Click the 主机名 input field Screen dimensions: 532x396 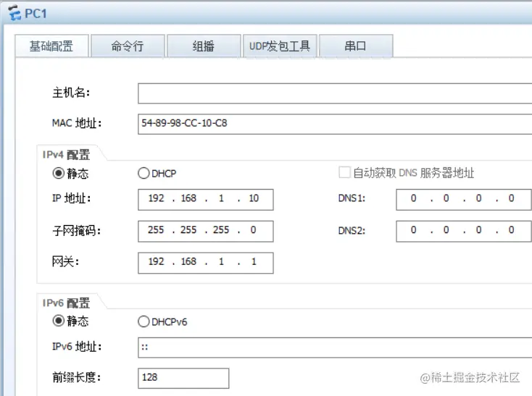click(335, 93)
